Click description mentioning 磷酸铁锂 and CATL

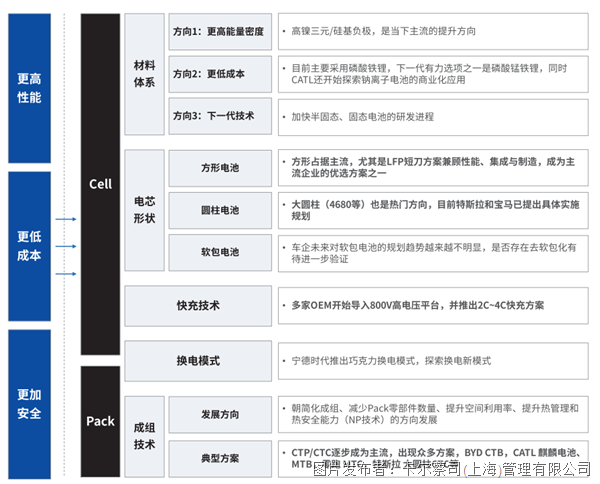pyautogui.click(x=433, y=74)
